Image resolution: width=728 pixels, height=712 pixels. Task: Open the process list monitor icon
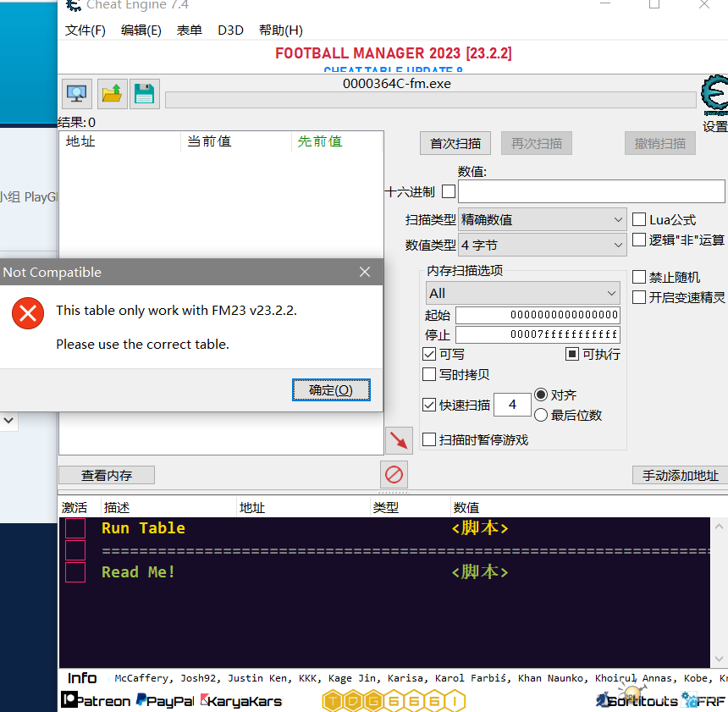coord(76,94)
